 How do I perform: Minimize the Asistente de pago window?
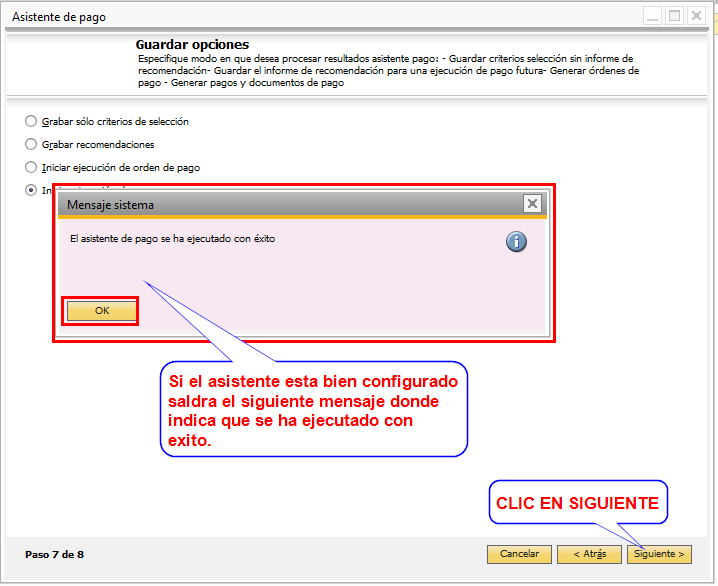pyautogui.click(x=652, y=16)
